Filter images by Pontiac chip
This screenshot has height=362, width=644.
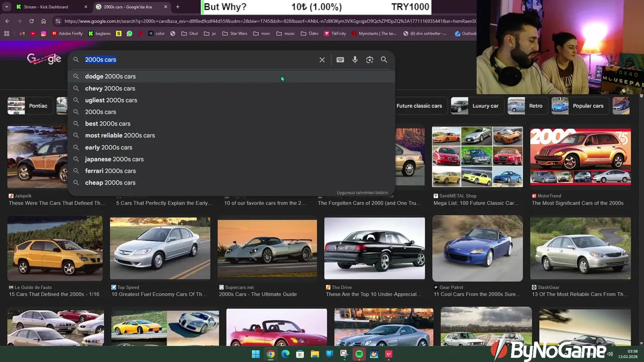tap(30, 106)
